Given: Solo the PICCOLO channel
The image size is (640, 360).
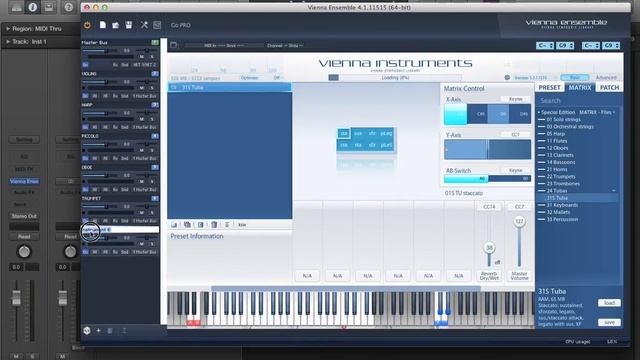Looking at the screenshot, I should point(152,150).
